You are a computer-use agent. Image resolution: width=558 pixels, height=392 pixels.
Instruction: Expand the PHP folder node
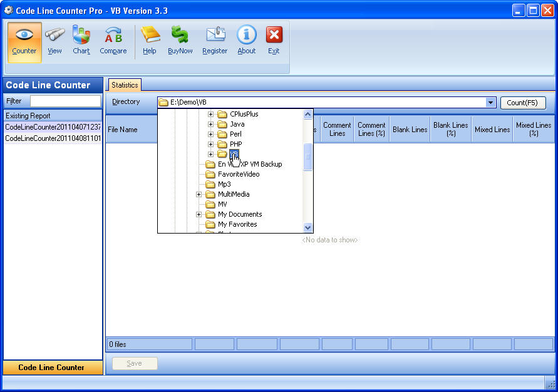210,144
